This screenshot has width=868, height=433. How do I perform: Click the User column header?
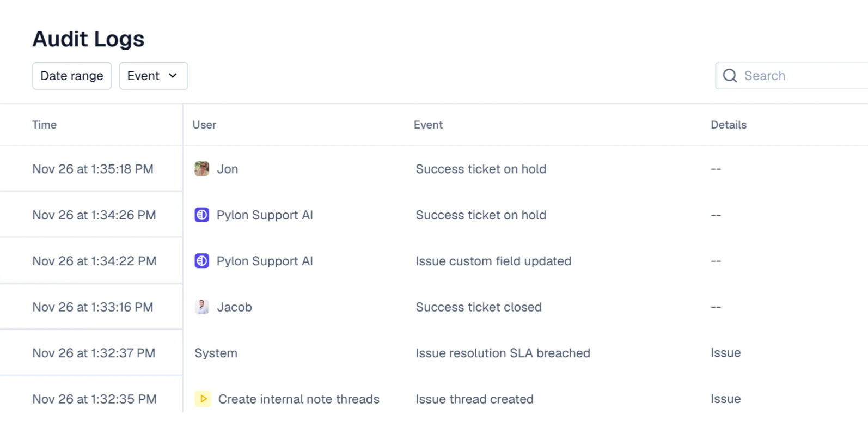204,125
